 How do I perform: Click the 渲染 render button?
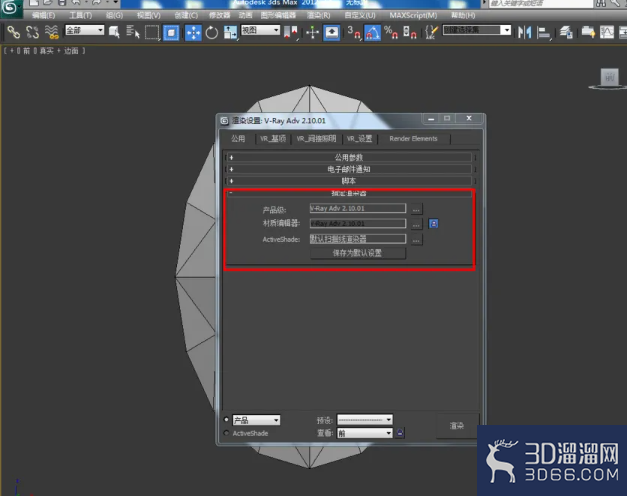coord(457,426)
